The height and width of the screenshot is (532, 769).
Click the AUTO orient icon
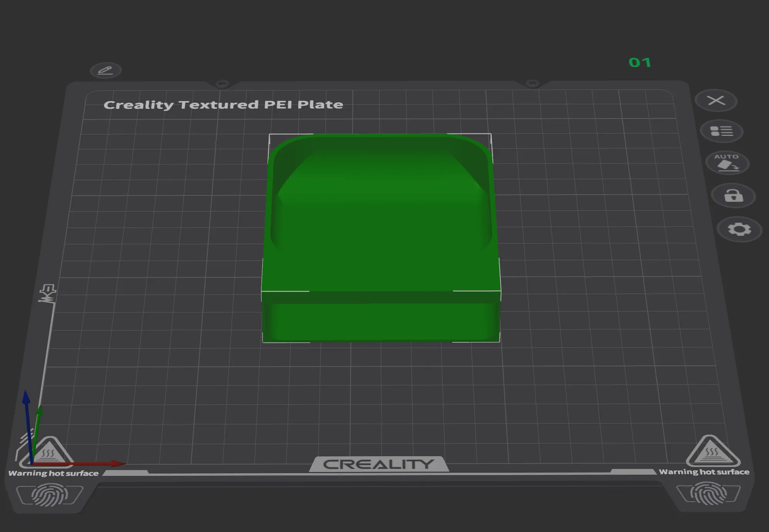coord(727,163)
